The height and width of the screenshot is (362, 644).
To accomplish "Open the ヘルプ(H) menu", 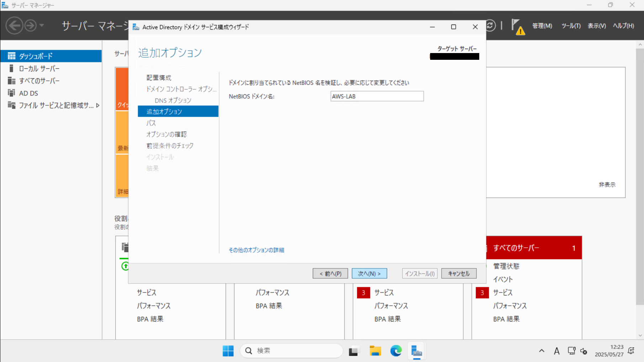I will [623, 26].
